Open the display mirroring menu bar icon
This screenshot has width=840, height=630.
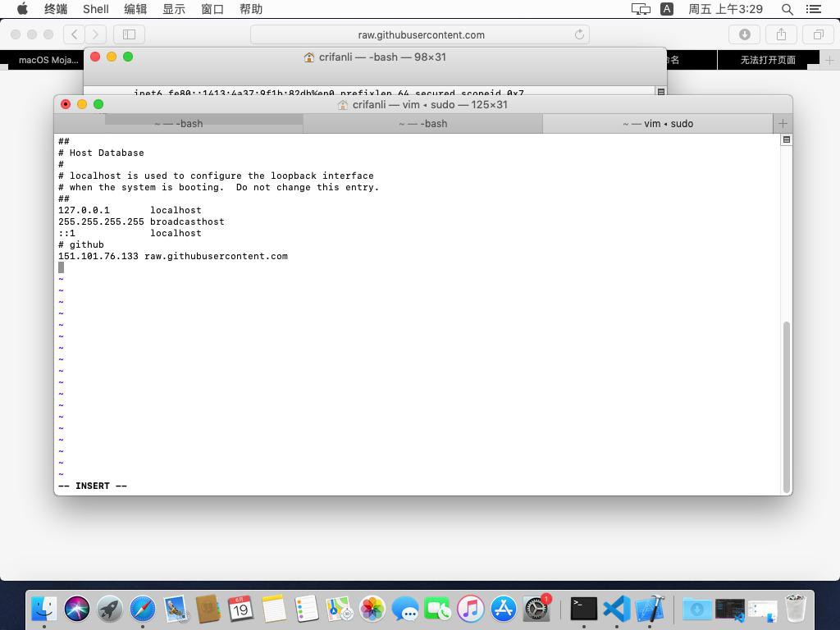641,9
